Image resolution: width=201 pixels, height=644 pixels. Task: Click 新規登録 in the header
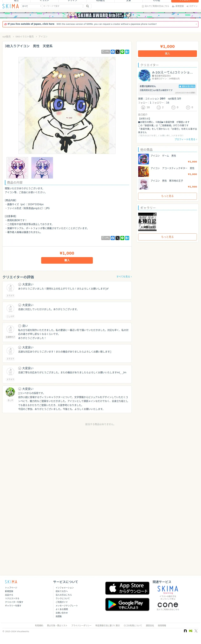[178, 6]
